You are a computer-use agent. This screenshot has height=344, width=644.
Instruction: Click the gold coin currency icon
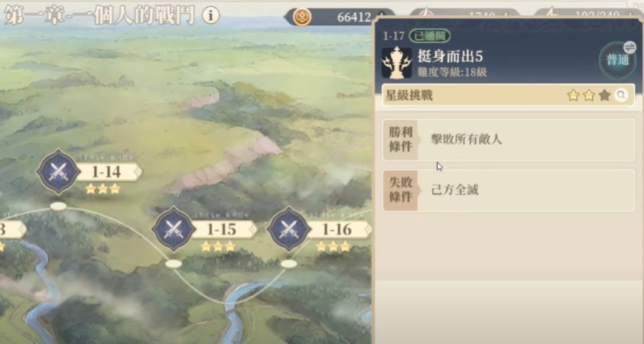[x=302, y=18]
